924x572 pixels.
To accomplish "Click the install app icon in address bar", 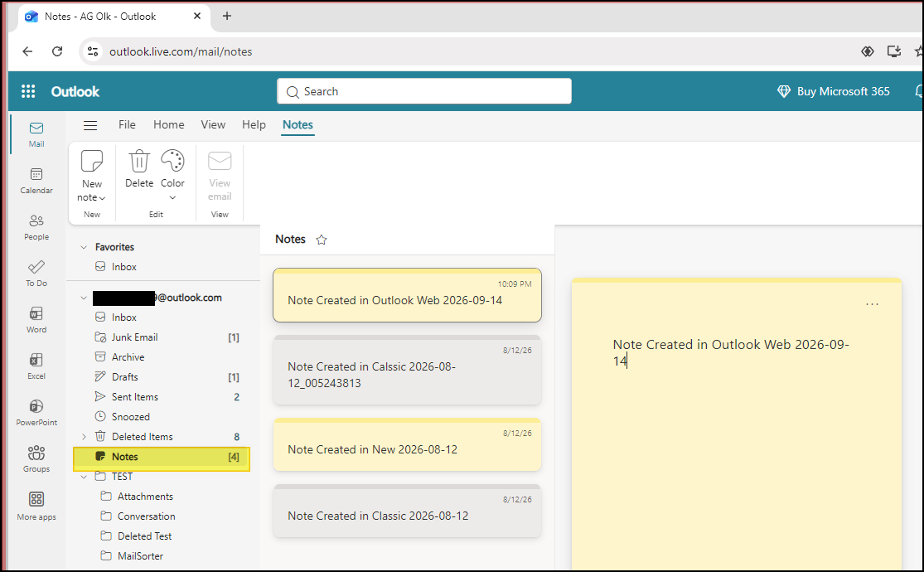I will coord(894,51).
